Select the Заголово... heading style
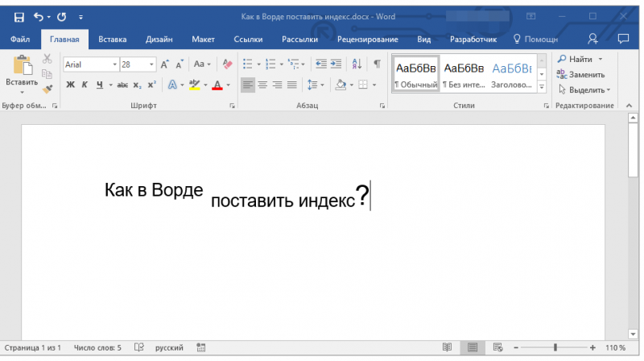The image size is (644, 361). click(511, 74)
